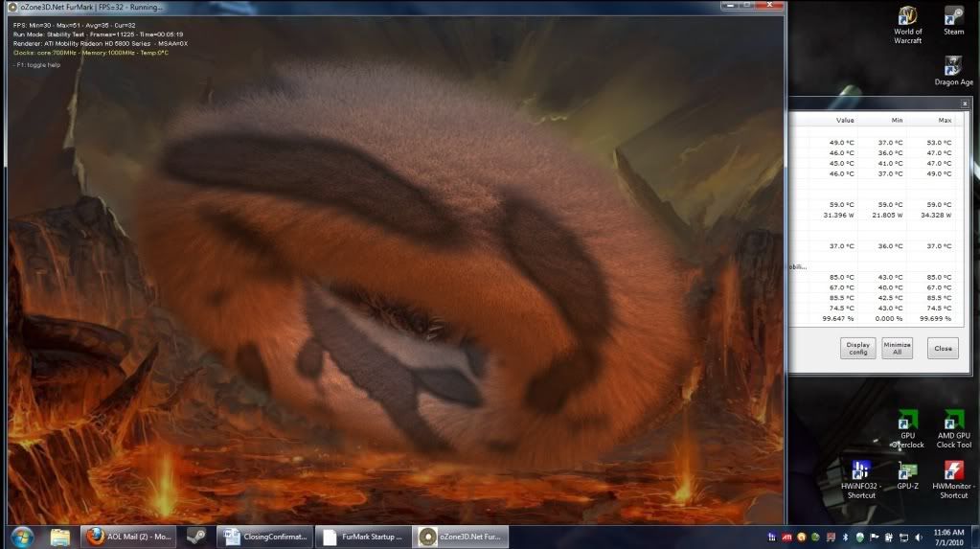This screenshot has width=980, height=549.
Task: Click the Run Mode: Stability Test line
Action: point(98,34)
